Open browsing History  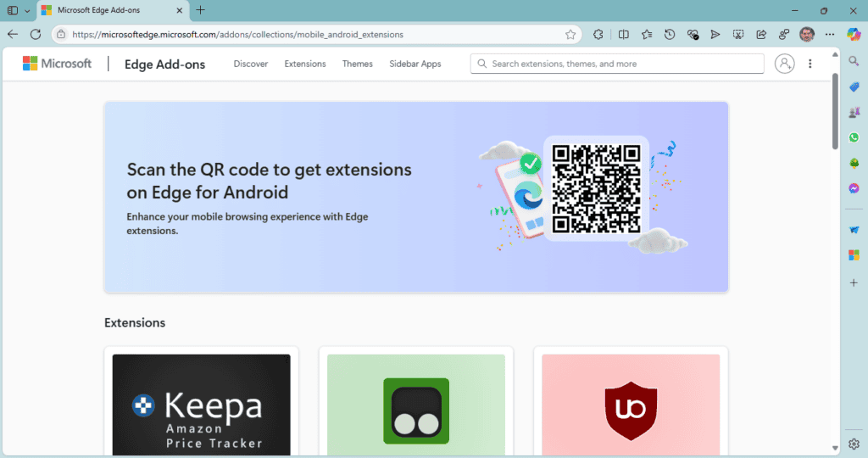[670, 34]
